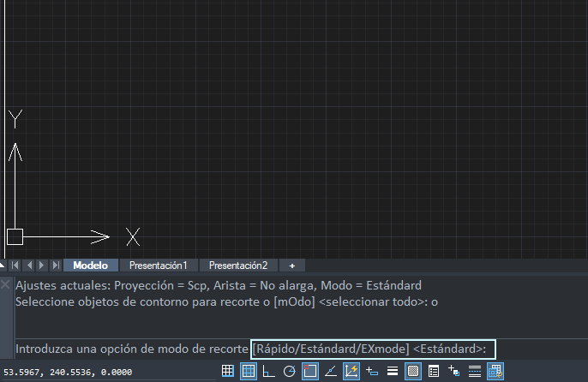Viewport: 588px width, 382px height.
Task: Close the command line panel
Action: [6, 283]
